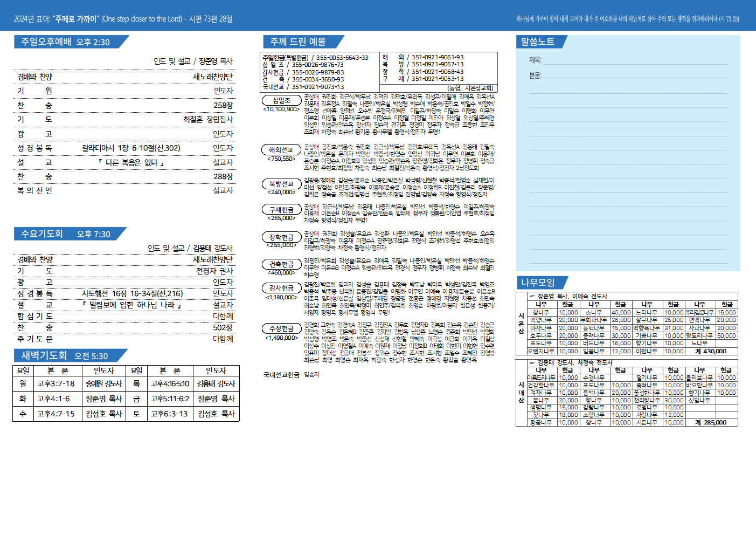Select account number '351-0921-9053-13'
The height and width of the screenshot is (535, 756).
tap(438, 79)
